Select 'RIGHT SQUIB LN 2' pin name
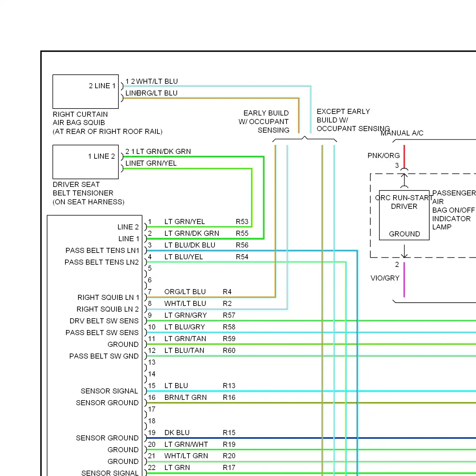Image resolution: width=476 pixels, height=476 pixels. tap(108, 309)
